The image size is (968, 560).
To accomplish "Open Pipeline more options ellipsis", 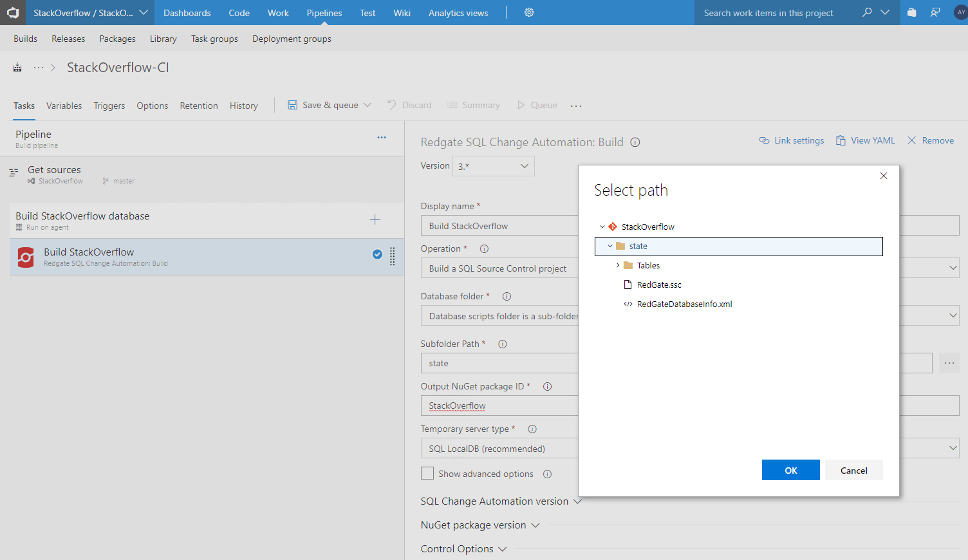I will tap(382, 137).
